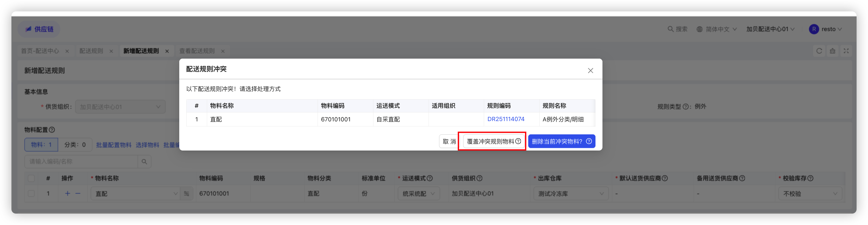This screenshot has width=868, height=225.
Task: Switch to the 查看配送规则 tab
Action: tap(197, 51)
